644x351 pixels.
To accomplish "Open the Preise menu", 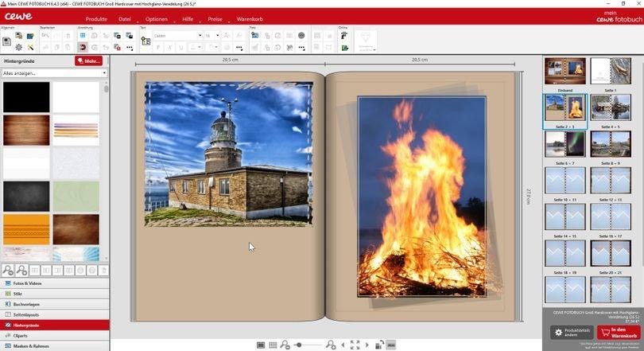I will pyautogui.click(x=215, y=19).
